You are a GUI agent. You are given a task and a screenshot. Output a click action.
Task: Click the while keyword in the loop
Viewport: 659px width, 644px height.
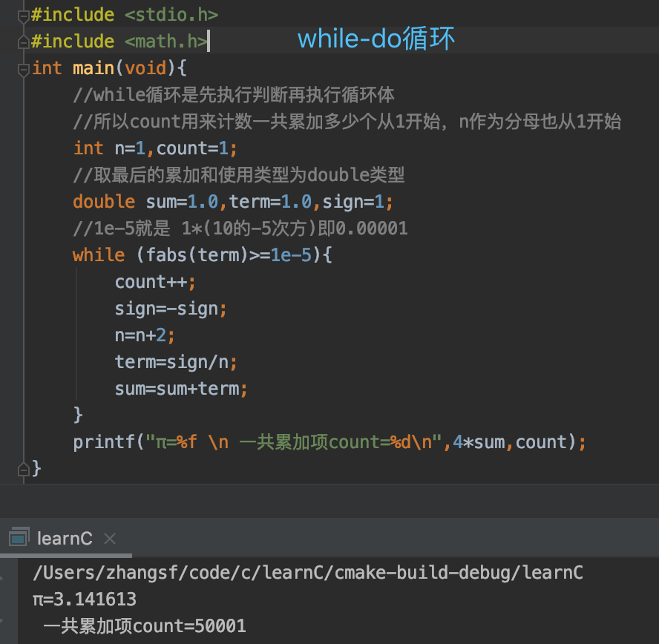tap(98, 254)
